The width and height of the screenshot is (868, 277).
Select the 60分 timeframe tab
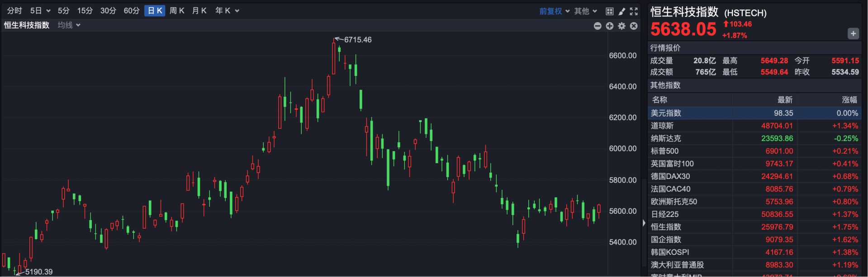[x=131, y=11]
